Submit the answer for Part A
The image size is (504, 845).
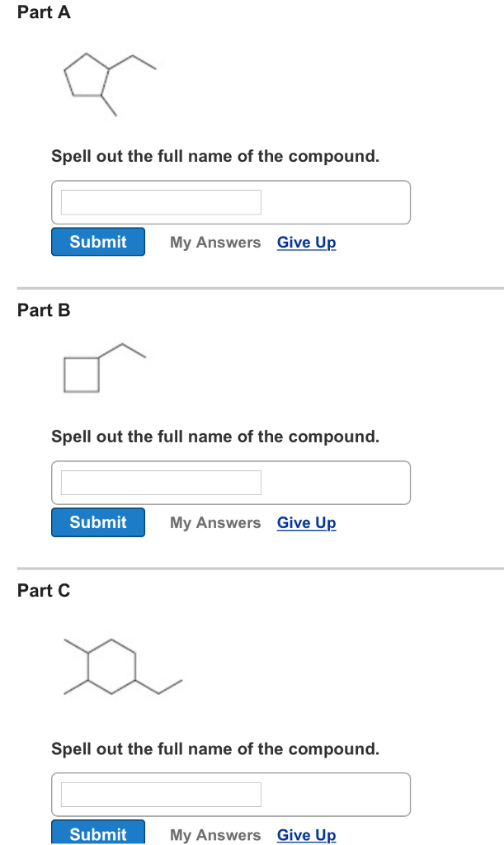pos(97,241)
